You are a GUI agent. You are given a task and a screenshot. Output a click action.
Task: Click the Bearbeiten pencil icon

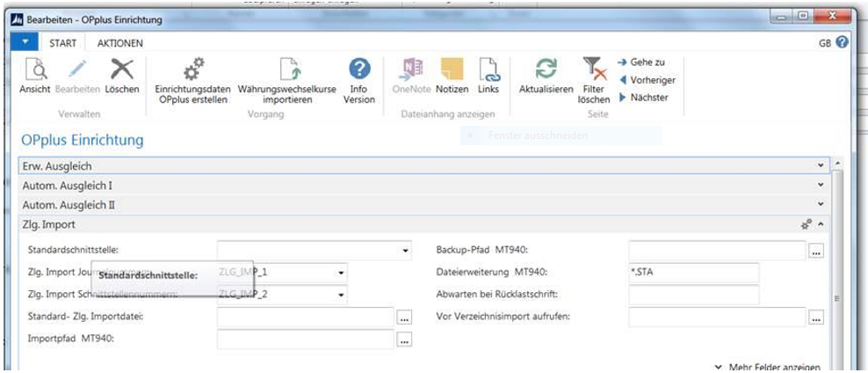pos(77,70)
